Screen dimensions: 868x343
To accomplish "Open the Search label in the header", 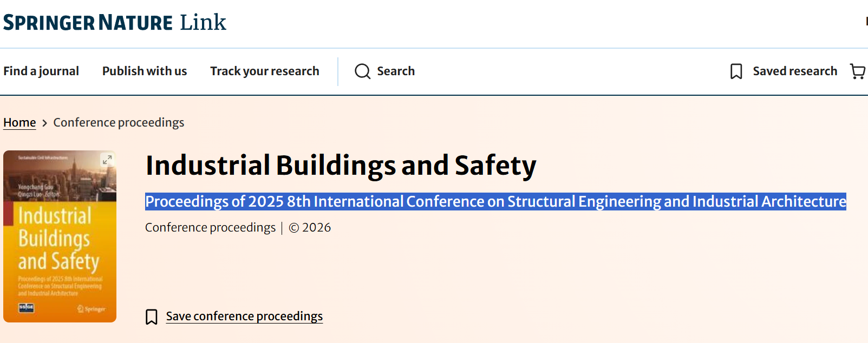I will [396, 71].
